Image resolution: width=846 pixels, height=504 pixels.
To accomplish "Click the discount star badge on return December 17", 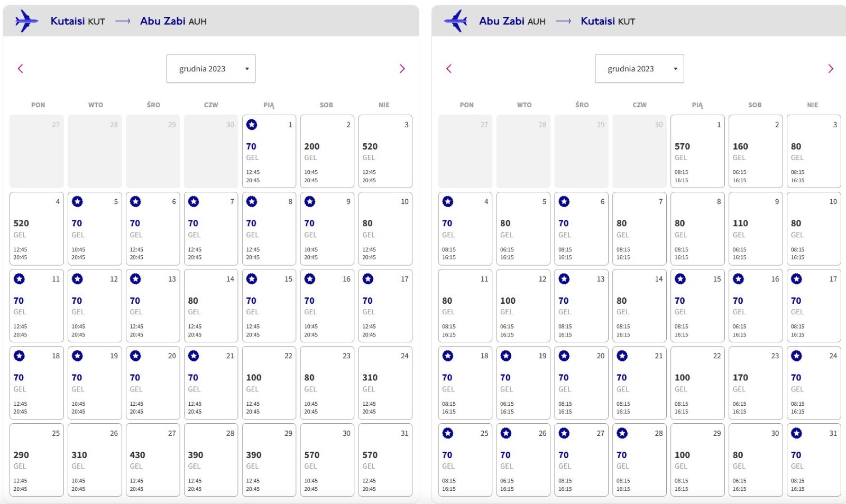I will pyautogui.click(x=796, y=279).
